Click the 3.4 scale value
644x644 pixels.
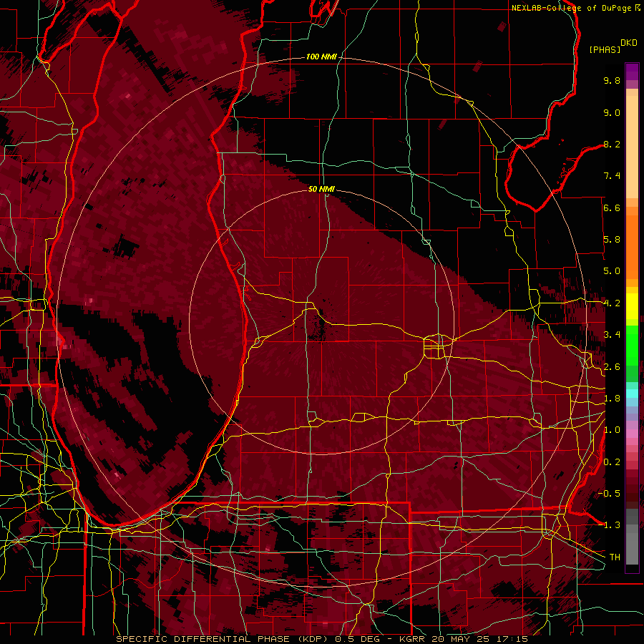(612, 335)
